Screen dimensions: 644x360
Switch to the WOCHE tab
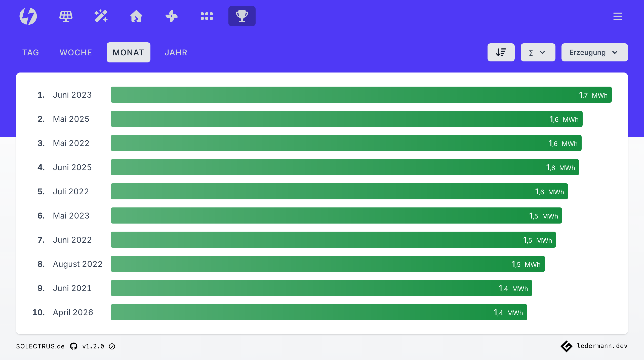76,52
